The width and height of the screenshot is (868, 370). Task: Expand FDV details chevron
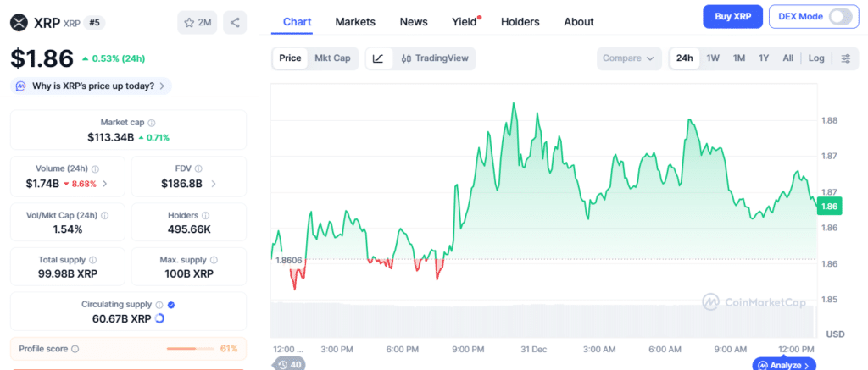214,184
